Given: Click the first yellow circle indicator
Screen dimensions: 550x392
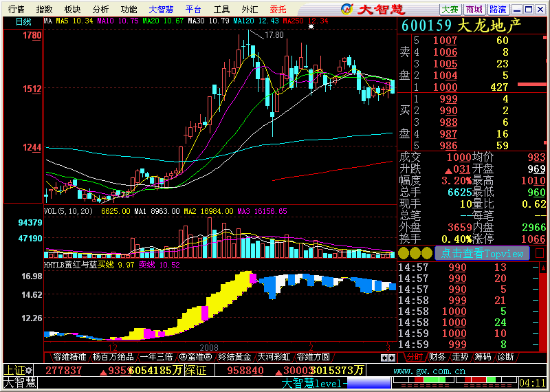Looking at the screenshot, I should 404,253.
